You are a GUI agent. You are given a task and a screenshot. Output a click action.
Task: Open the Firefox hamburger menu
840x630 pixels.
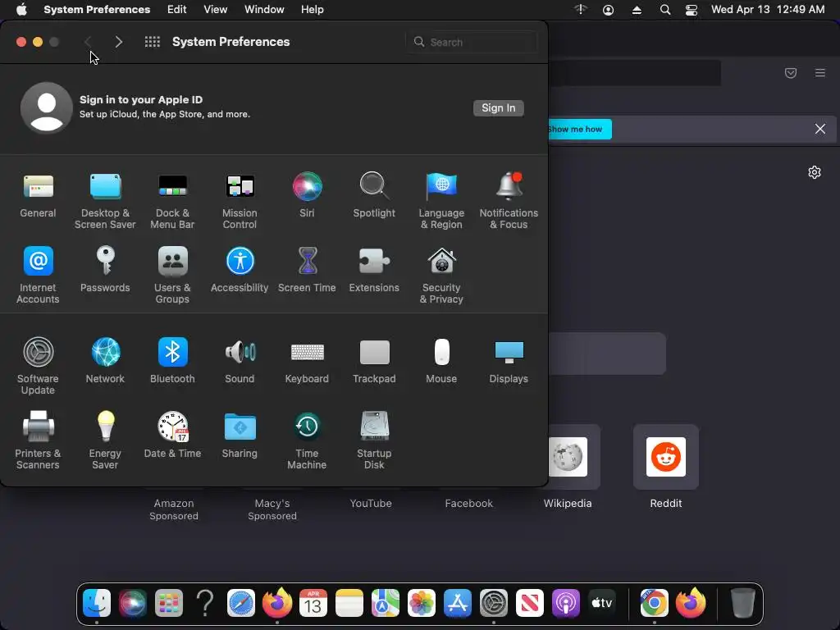(x=820, y=72)
